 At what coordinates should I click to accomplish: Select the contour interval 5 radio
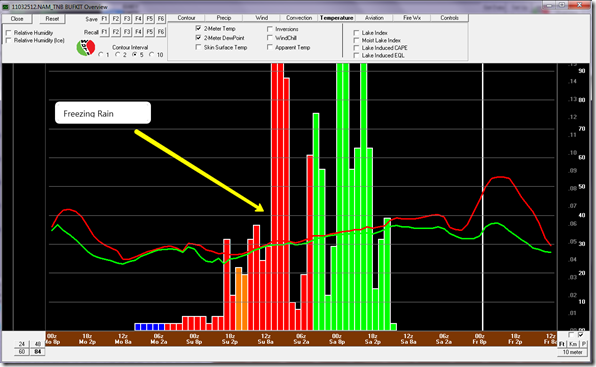pos(135,55)
